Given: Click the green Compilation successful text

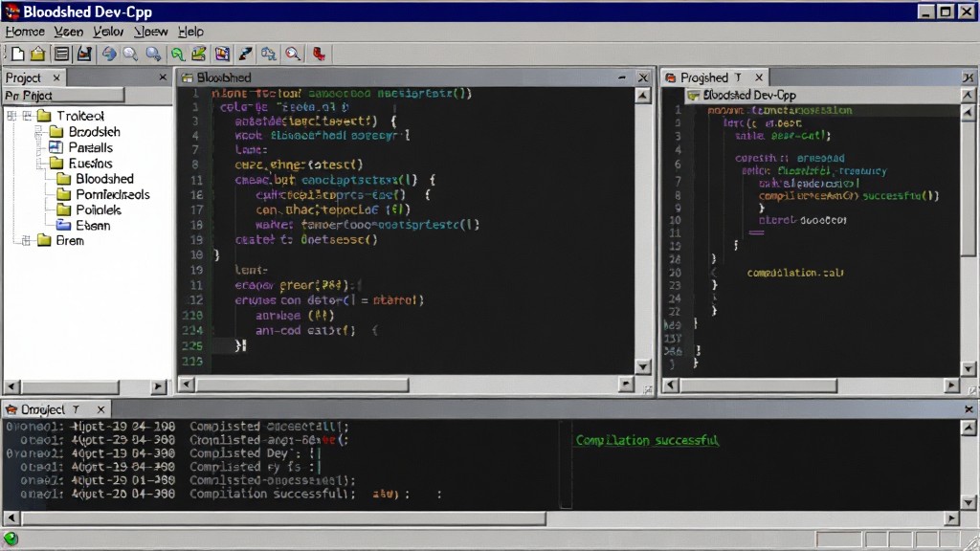Looking at the screenshot, I should click(x=647, y=440).
